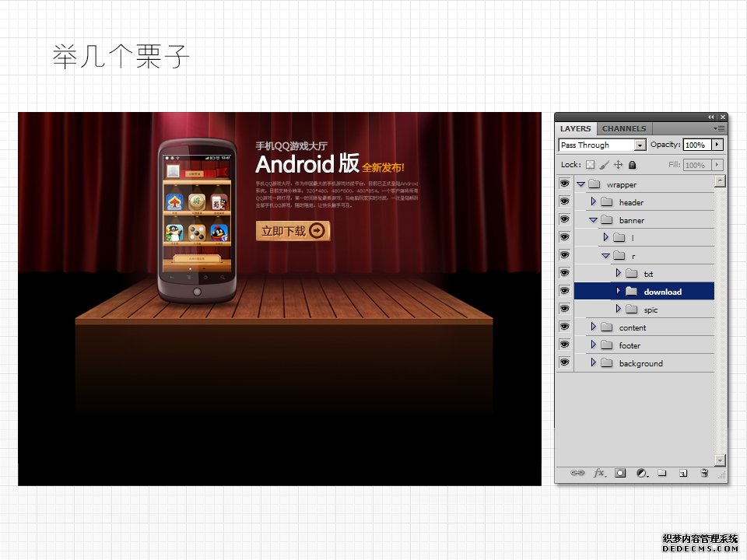Open the Opacity slider arrow
This screenshot has height=560, width=747.
[717, 145]
